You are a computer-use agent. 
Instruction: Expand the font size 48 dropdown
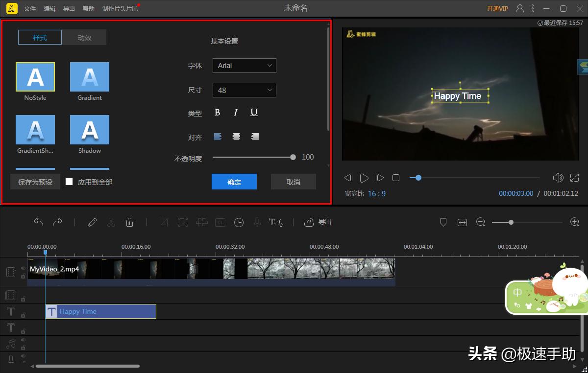tap(244, 90)
